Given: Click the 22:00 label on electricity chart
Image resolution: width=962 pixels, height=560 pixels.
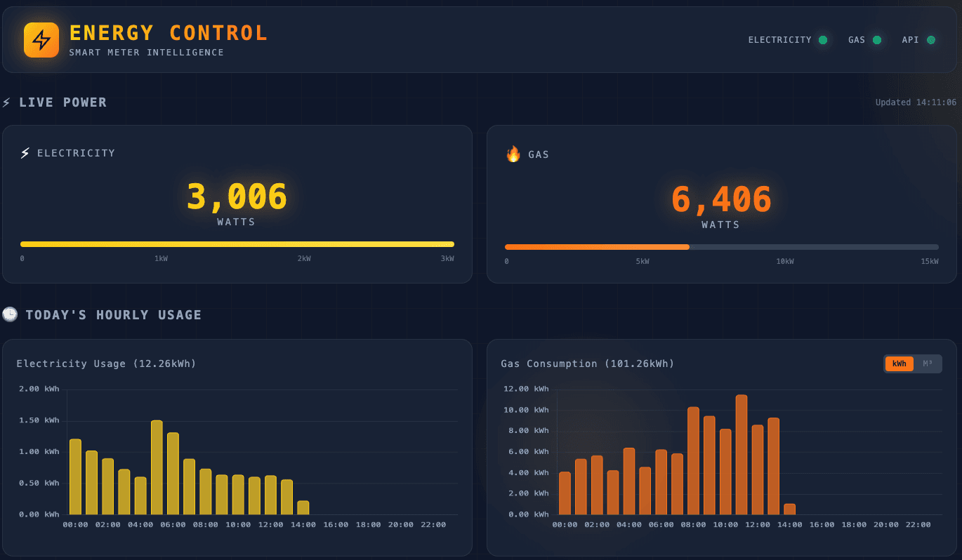Looking at the screenshot, I should [x=433, y=525].
